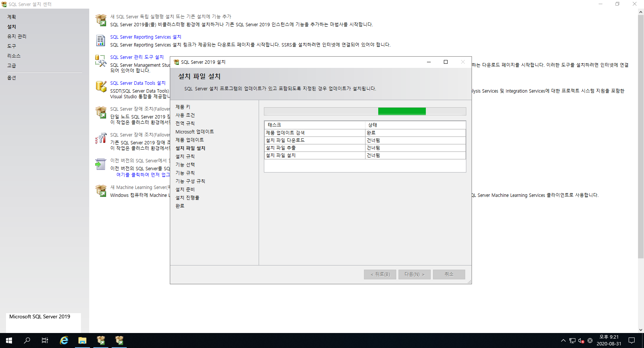
Task: Click the SQL Server management tools install icon
Action: (x=101, y=61)
